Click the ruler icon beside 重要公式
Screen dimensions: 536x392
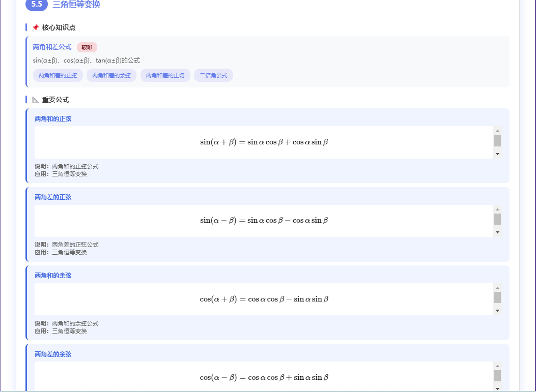pos(35,100)
